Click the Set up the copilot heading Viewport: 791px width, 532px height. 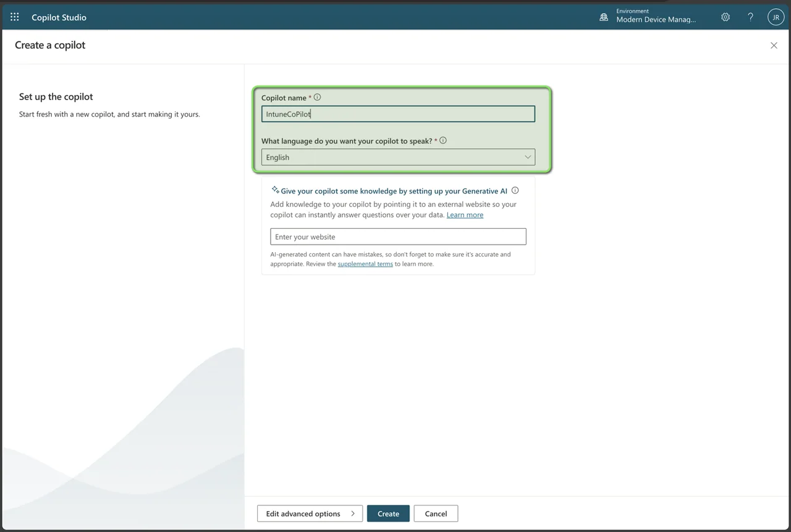tap(56, 96)
